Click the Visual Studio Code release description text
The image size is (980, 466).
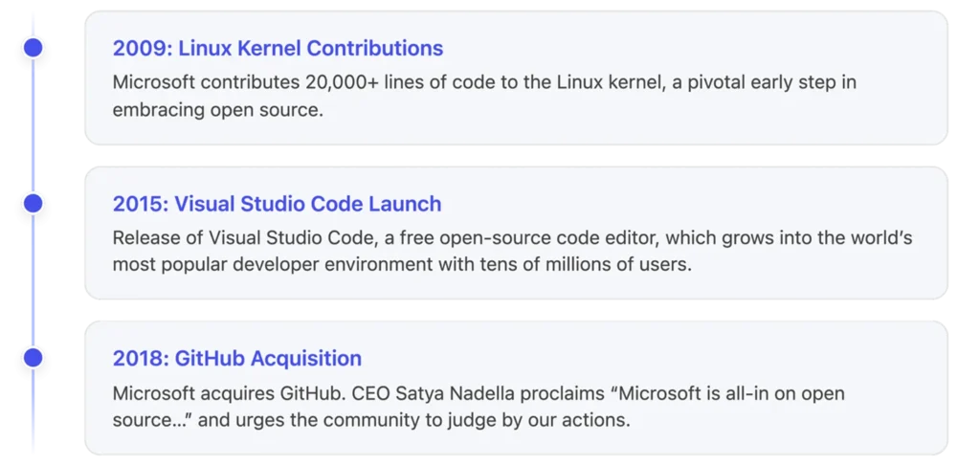point(513,251)
